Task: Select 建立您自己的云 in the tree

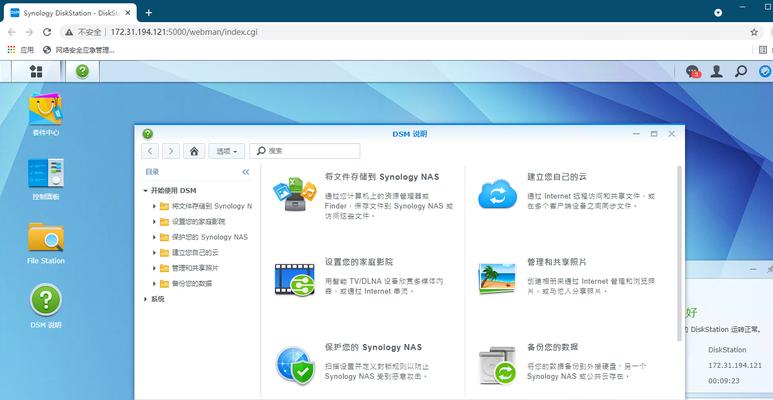Action: [195, 253]
